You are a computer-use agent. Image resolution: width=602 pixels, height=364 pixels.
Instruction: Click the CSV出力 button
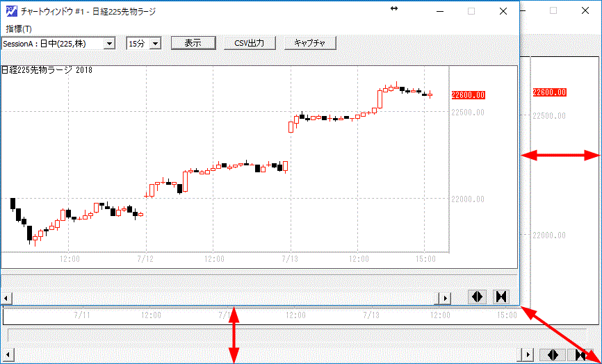point(249,43)
